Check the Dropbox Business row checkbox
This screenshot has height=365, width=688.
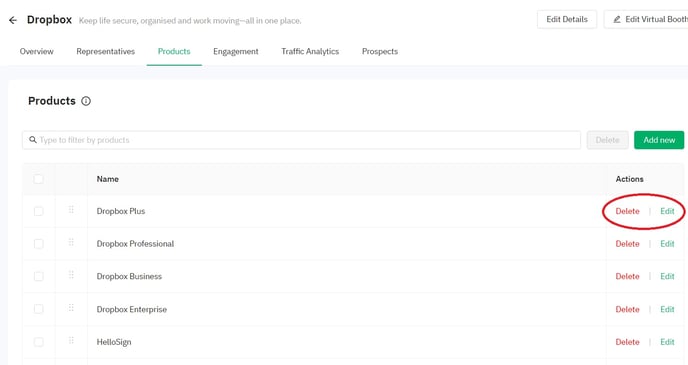[x=39, y=276]
